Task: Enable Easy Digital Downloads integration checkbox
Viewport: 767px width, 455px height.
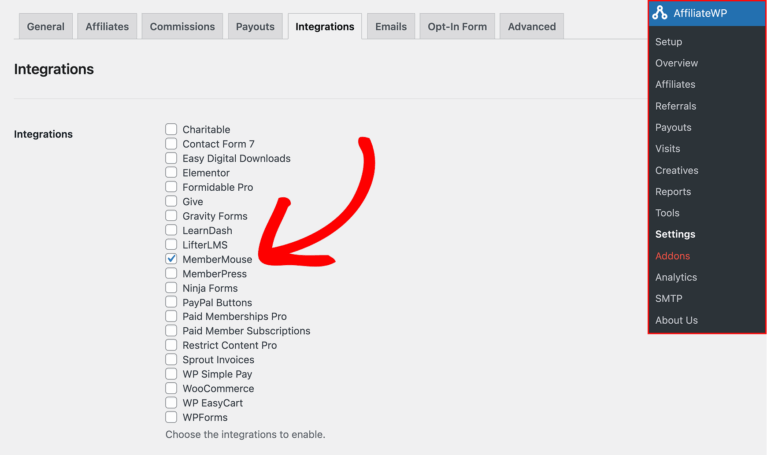Action: [x=171, y=158]
